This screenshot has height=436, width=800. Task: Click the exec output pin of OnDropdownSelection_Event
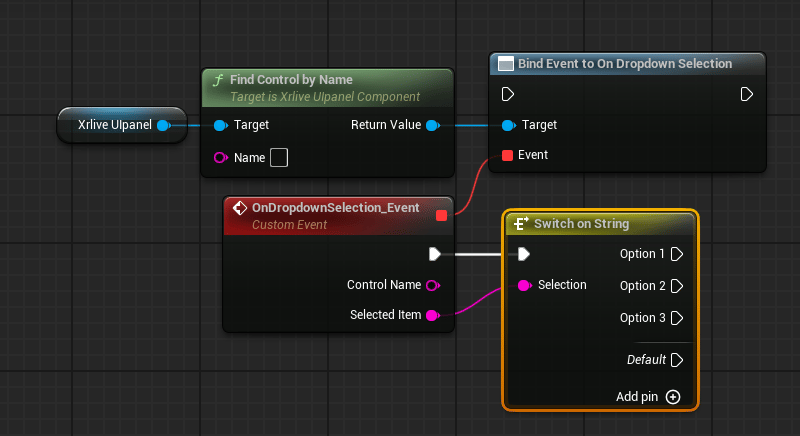pyautogui.click(x=435, y=254)
